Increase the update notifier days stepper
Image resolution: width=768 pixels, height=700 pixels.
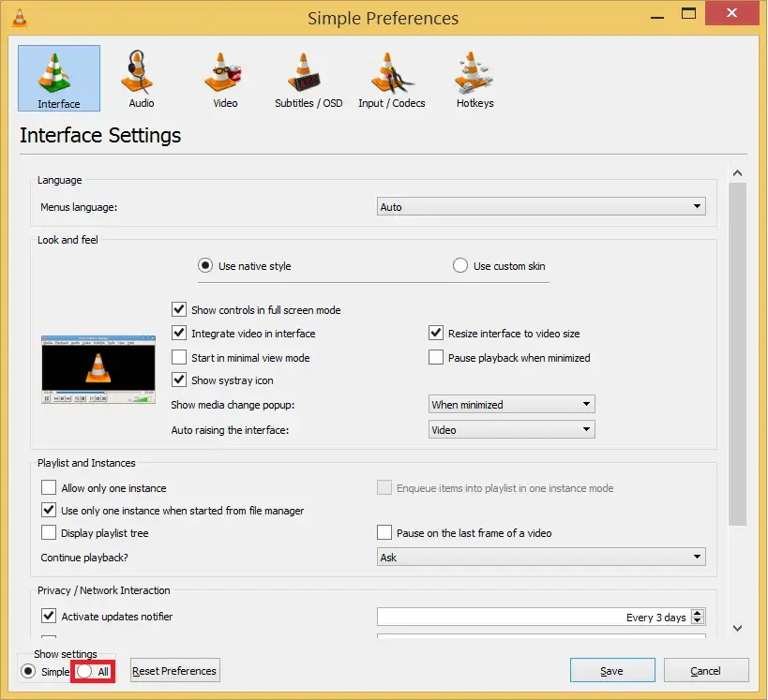pos(697,613)
